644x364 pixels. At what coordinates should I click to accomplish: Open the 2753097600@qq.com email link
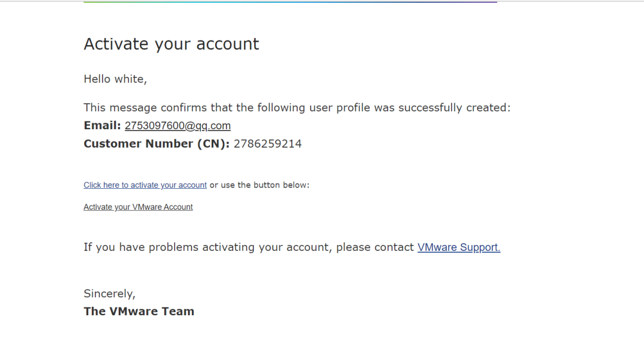point(178,126)
